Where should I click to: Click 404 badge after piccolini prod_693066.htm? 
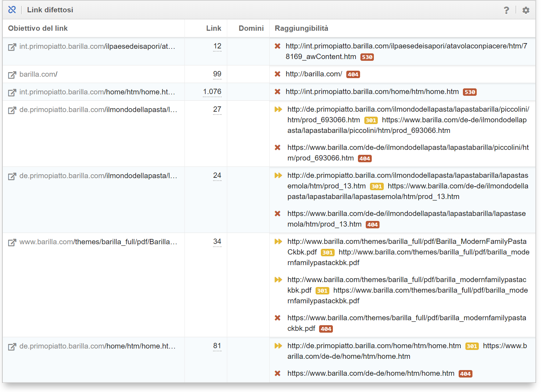pyautogui.click(x=365, y=158)
